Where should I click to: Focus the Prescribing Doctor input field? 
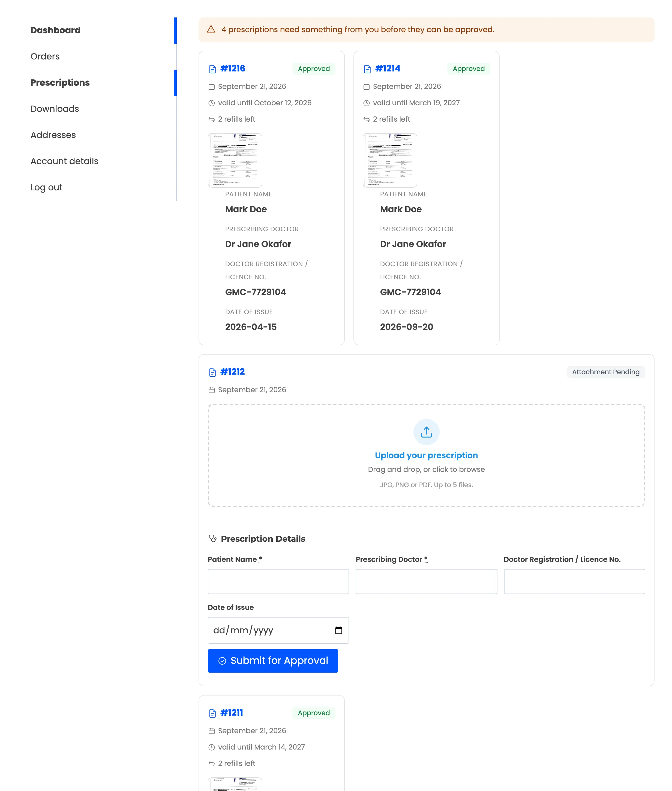(x=426, y=582)
